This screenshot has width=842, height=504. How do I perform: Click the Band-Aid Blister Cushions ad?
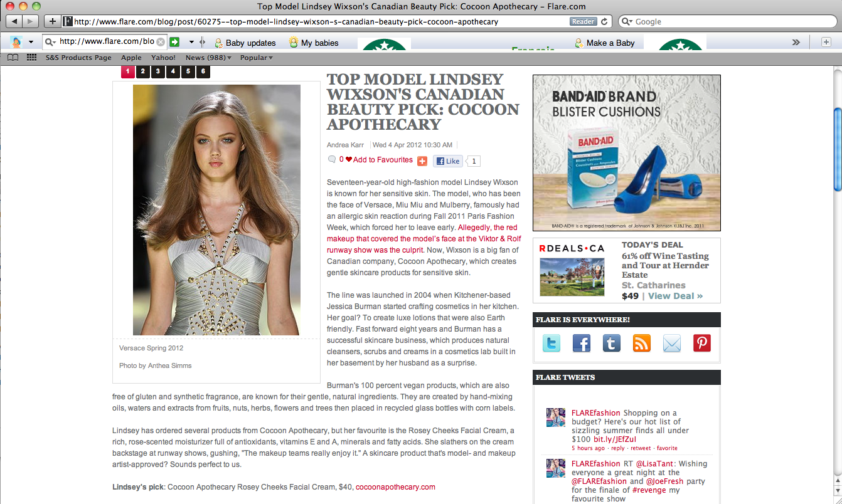point(627,153)
